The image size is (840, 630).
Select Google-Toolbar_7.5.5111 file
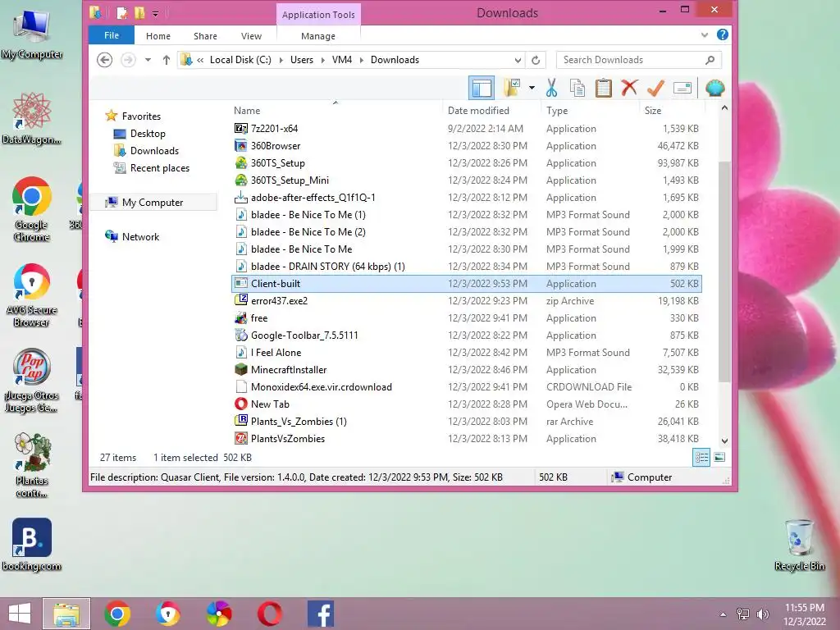466,336
